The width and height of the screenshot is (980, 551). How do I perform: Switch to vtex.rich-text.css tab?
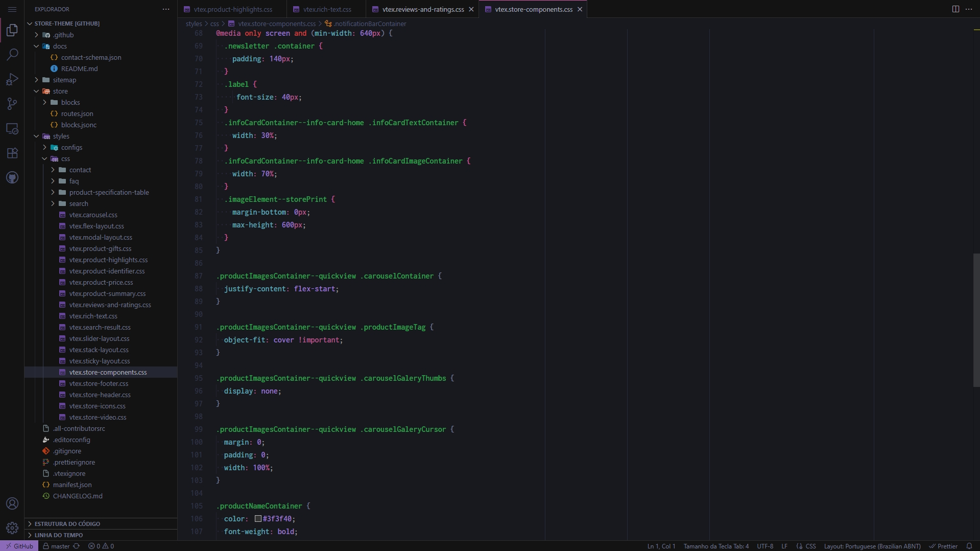327,9
